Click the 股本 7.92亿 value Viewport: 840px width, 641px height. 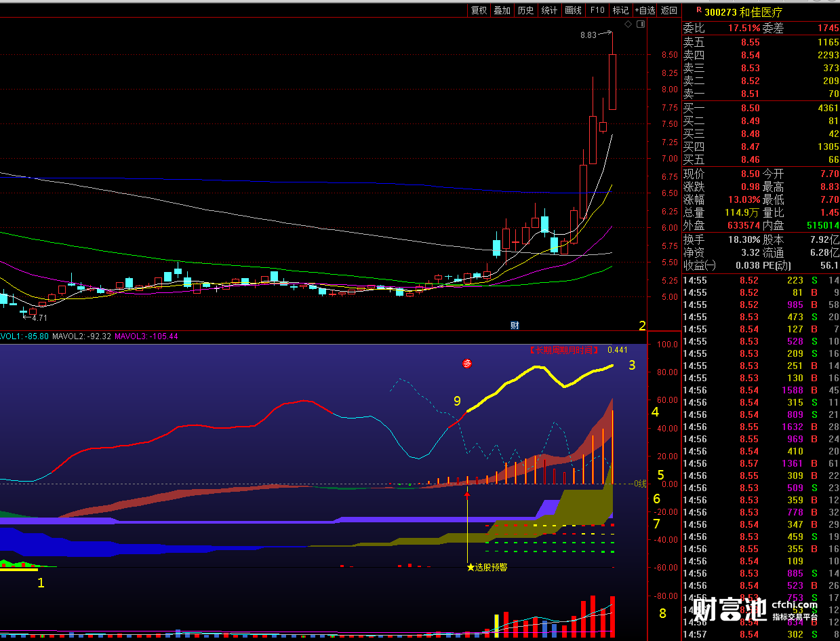824,240
